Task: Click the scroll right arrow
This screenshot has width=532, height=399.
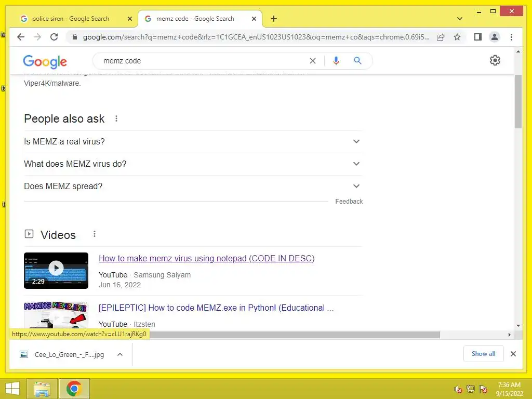Action: coord(509,335)
